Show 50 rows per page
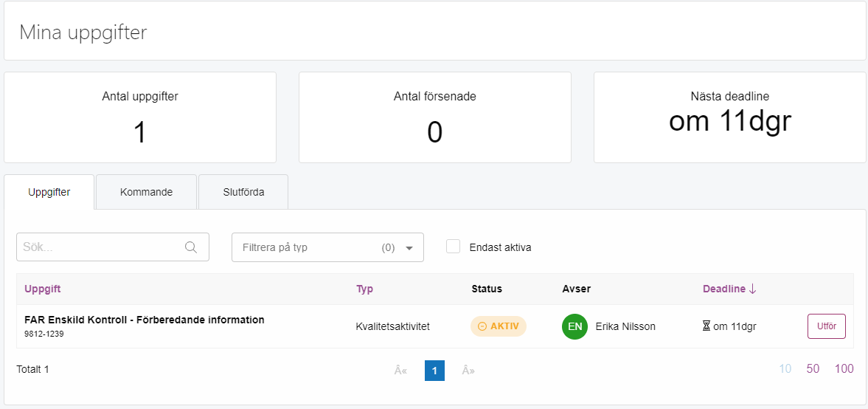Viewport: 868px width, 409px height. [x=813, y=368]
